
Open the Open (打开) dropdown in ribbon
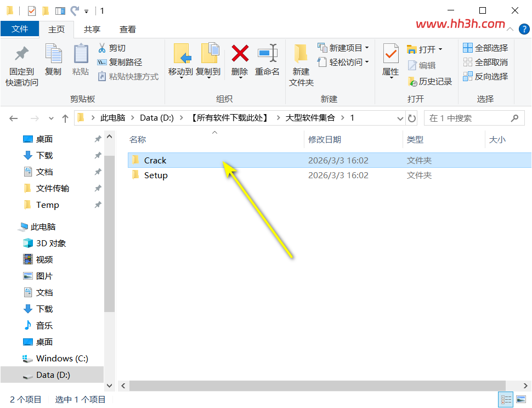(425, 49)
